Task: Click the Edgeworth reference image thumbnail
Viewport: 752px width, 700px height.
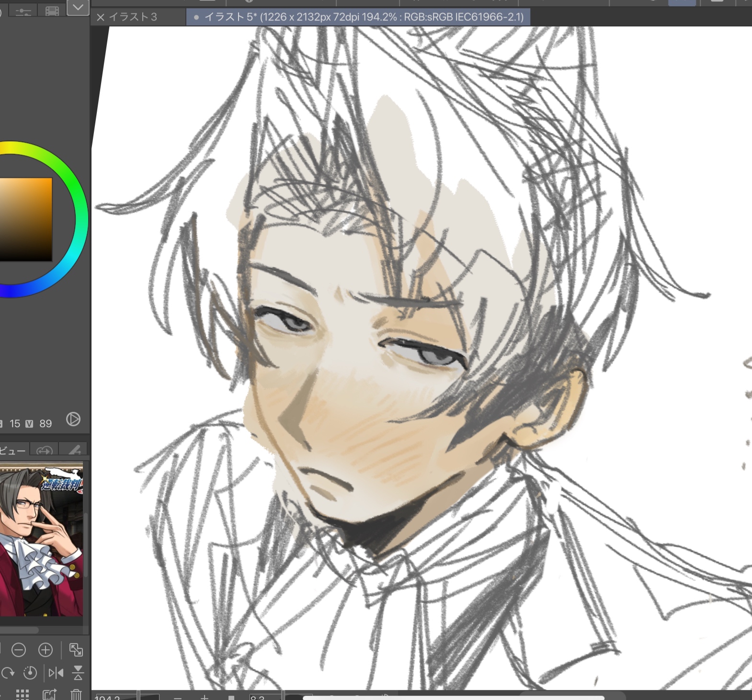Action: (41, 540)
